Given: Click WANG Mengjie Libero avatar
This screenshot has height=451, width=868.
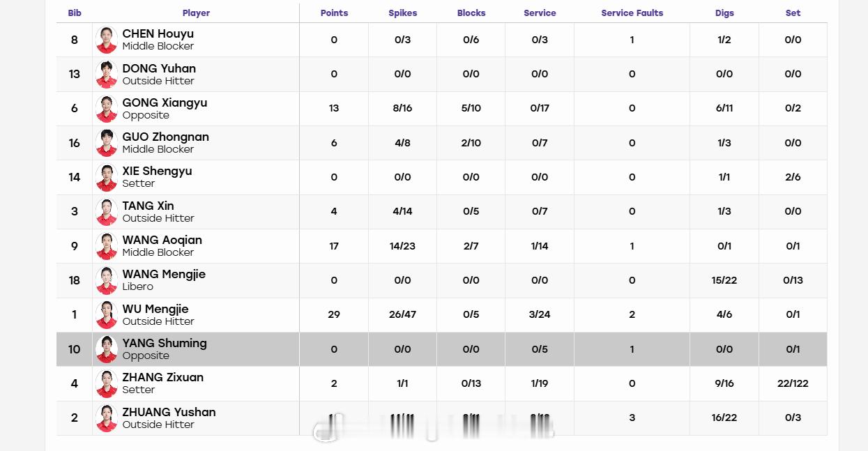Looking at the screenshot, I should pyautogui.click(x=107, y=280).
